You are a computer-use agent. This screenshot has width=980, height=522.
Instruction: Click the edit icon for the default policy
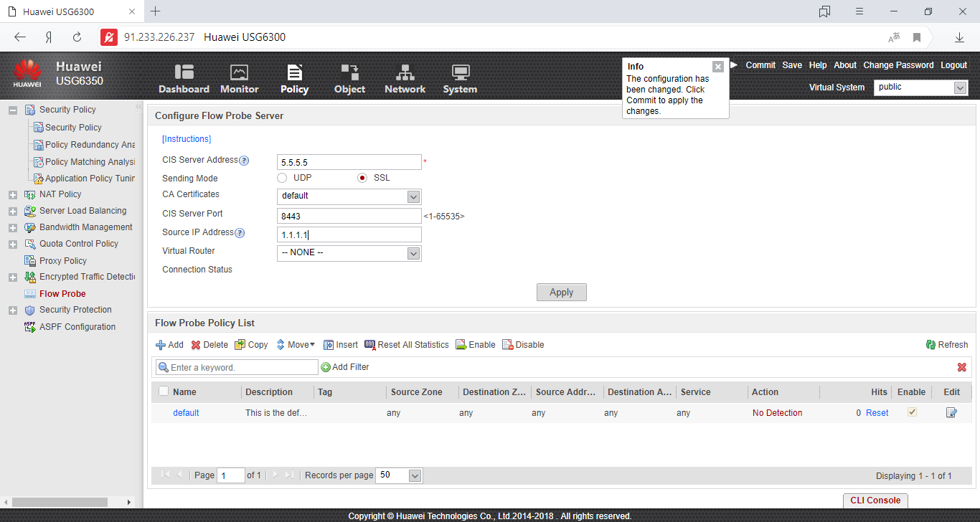coord(951,412)
